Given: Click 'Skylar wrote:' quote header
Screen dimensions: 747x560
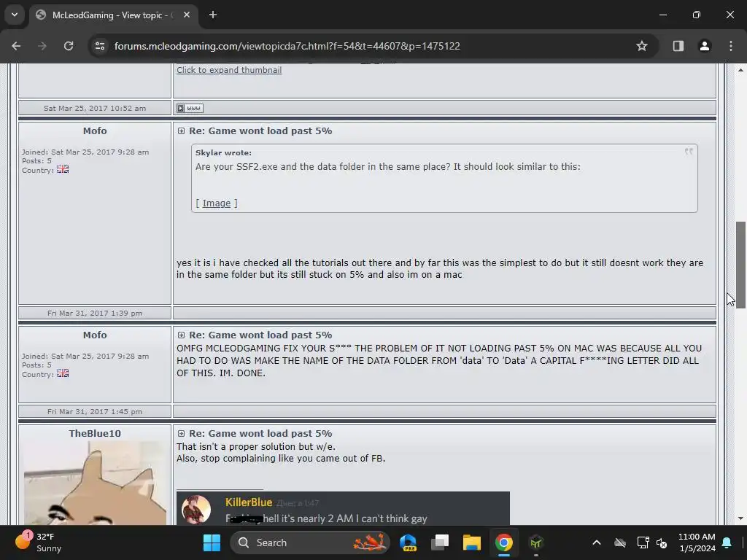Looking at the screenshot, I should point(223,153).
